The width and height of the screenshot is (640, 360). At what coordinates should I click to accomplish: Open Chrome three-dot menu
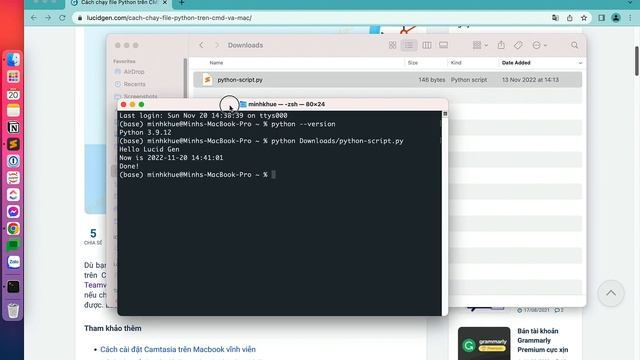point(631,18)
